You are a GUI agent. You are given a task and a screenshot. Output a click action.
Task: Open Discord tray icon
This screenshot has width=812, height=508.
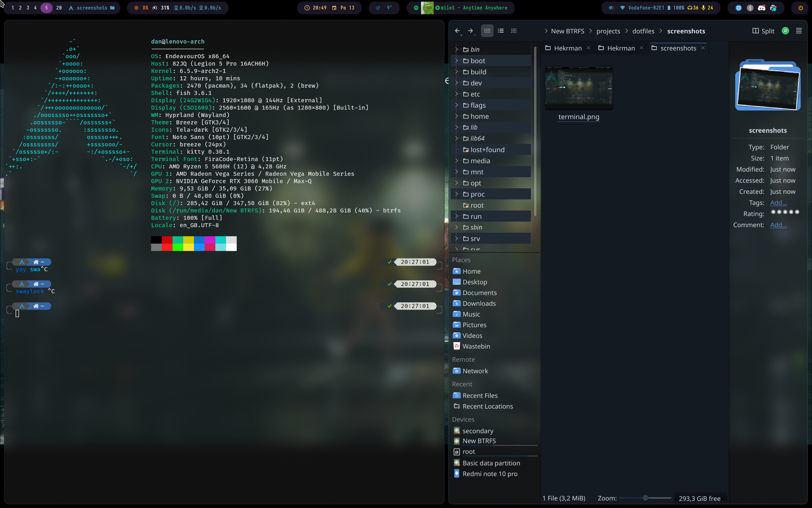point(762,8)
